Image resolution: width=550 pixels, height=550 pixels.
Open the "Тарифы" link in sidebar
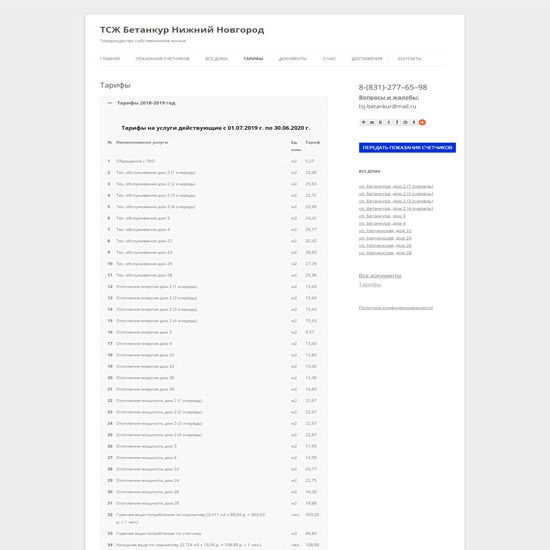coord(370,284)
